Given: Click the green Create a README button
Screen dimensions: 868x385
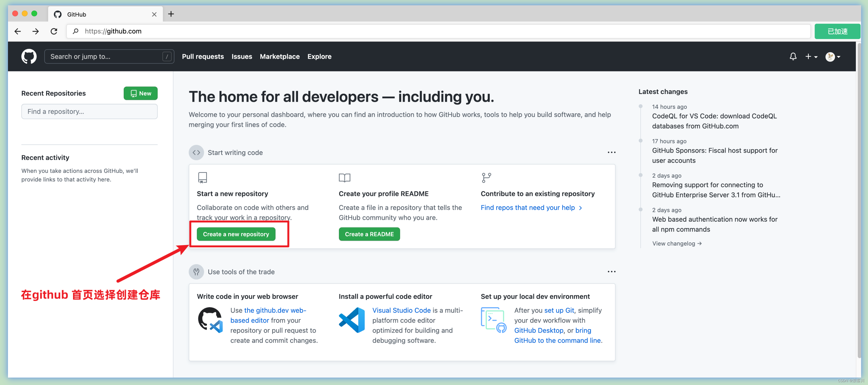Looking at the screenshot, I should point(369,234).
